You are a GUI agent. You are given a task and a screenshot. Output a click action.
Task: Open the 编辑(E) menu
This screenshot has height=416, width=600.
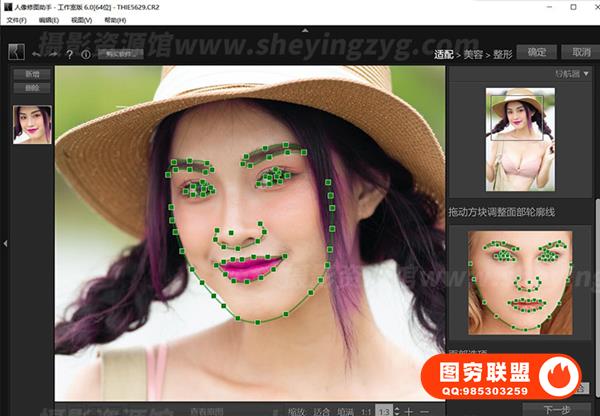point(49,20)
